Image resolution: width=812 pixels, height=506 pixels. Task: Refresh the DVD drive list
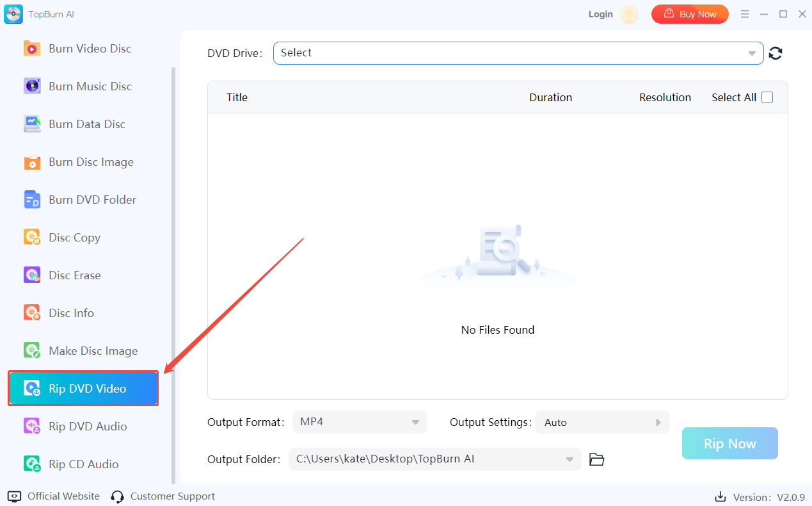(776, 53)
